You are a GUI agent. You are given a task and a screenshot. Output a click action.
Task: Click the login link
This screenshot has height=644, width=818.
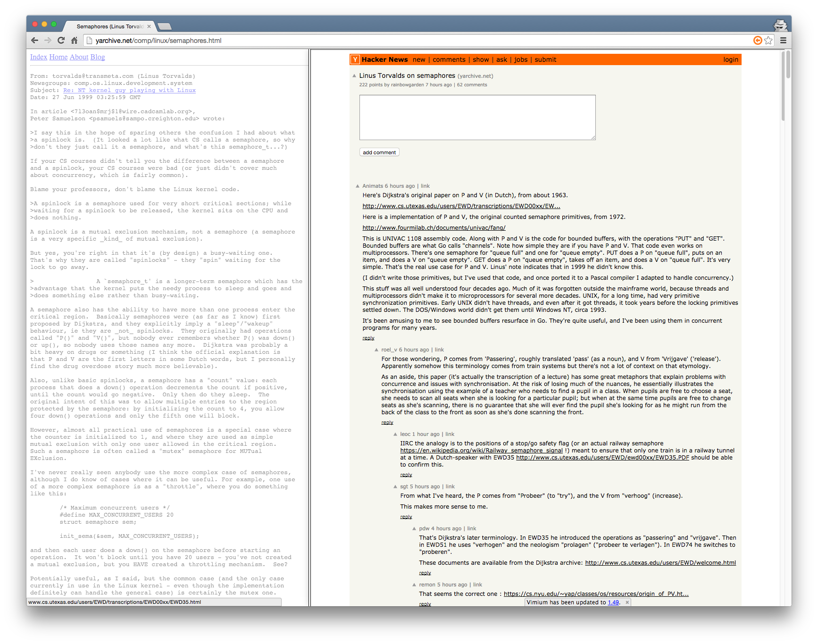click(731, 59)
